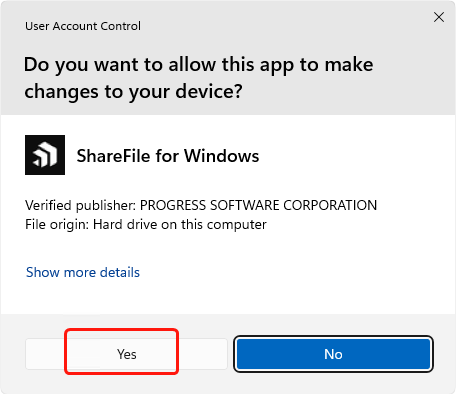The image size is (456, 394).
Task: Click the word computer in the file origin line
Action: click(237, 225)
